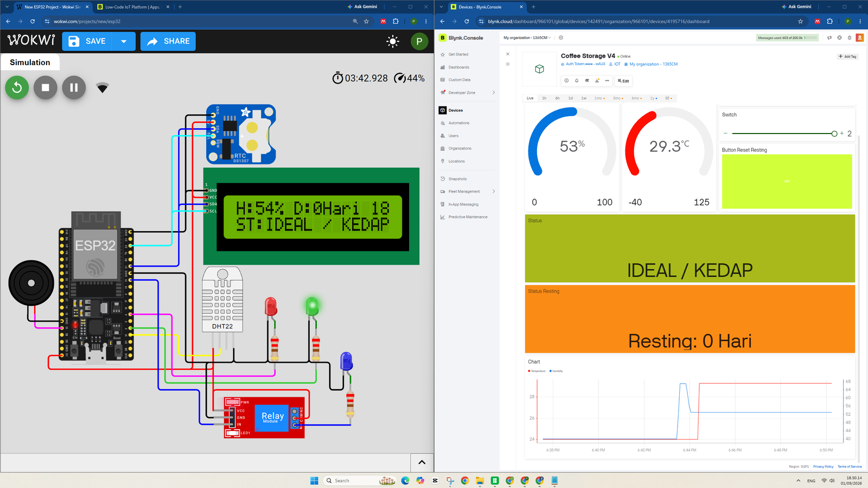Click My organization - 1365CM link
Screen dimensions: 868x488
(x=651, y=64)
